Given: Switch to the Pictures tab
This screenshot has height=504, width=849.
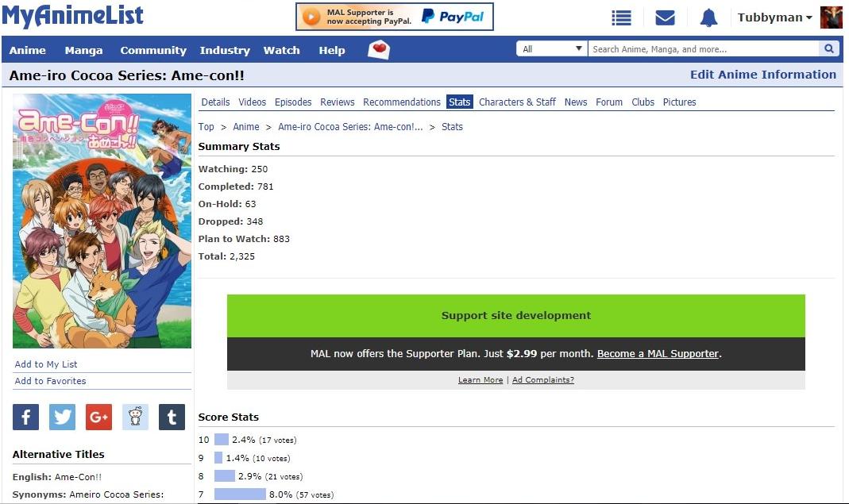Looking at the screenshot, I should coord(680,102).
